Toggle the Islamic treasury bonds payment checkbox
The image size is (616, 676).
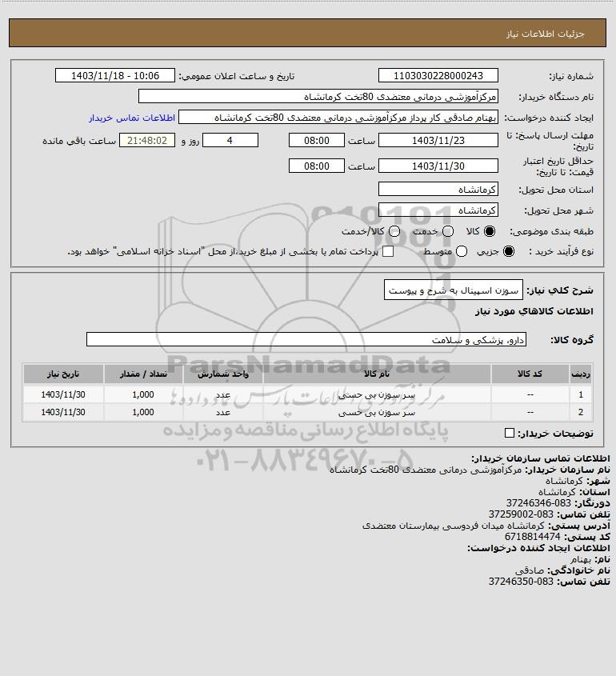[x=388, y=251]
